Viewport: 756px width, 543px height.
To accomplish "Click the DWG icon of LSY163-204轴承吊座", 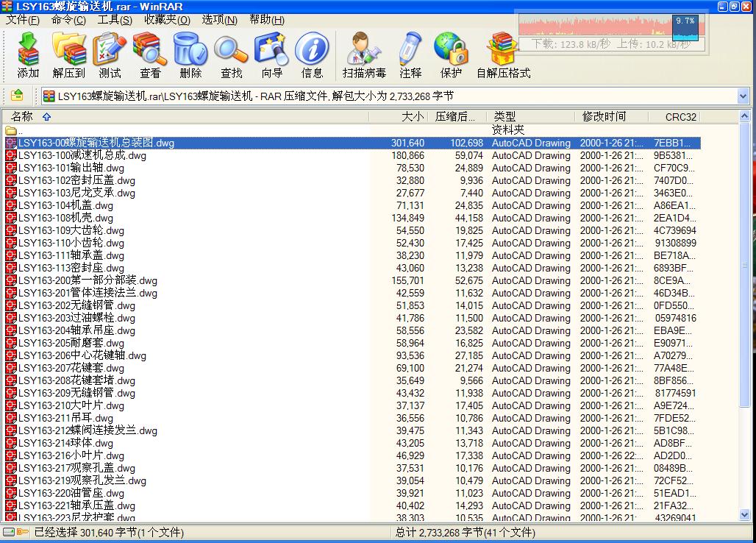I will (x=11, y=330).
